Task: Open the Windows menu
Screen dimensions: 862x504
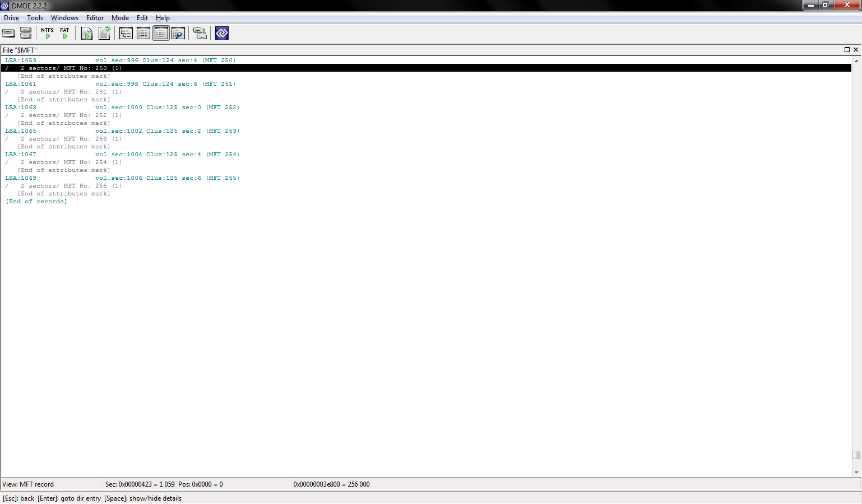Action: coord(64,18)
